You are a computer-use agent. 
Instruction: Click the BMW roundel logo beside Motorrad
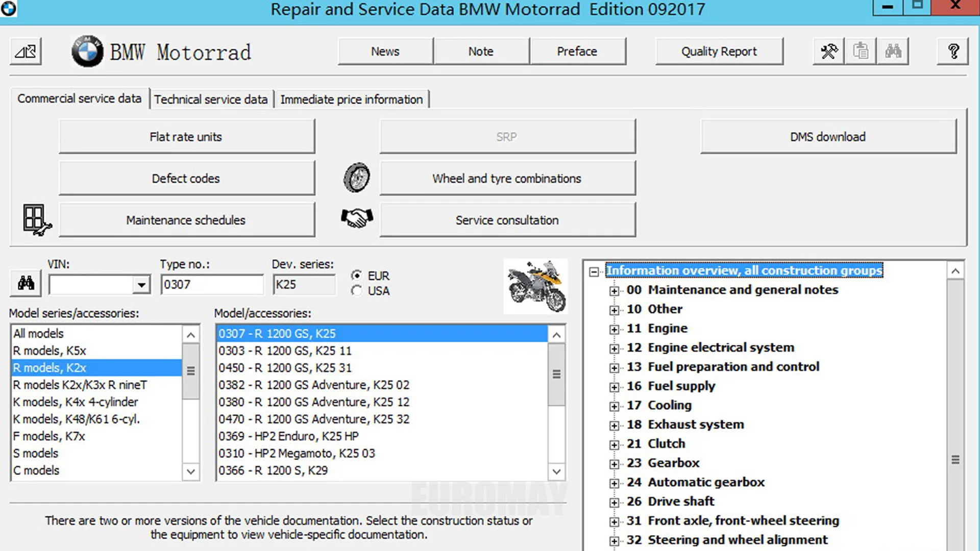tap(87, 52)
